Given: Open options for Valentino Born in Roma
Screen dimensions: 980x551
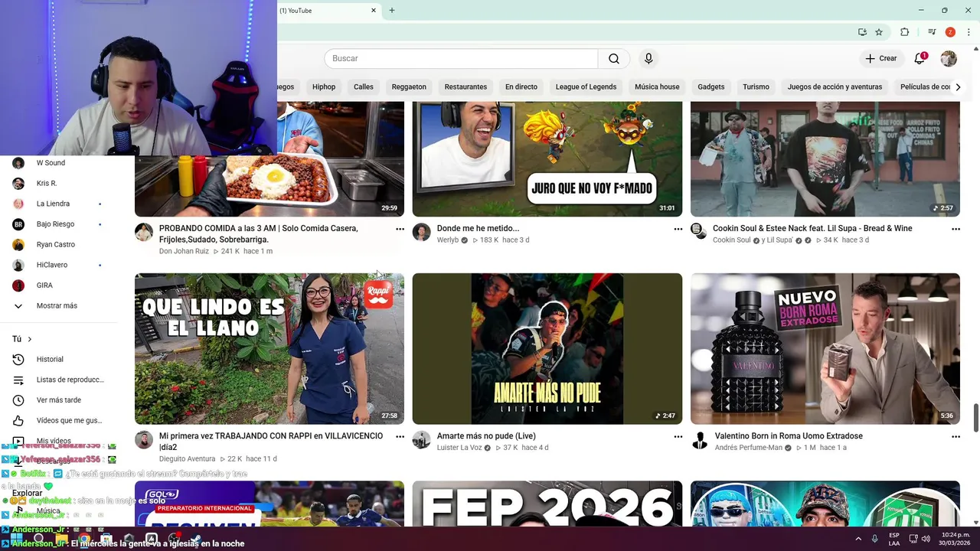Looking at the screenshot, I should 955,436.
